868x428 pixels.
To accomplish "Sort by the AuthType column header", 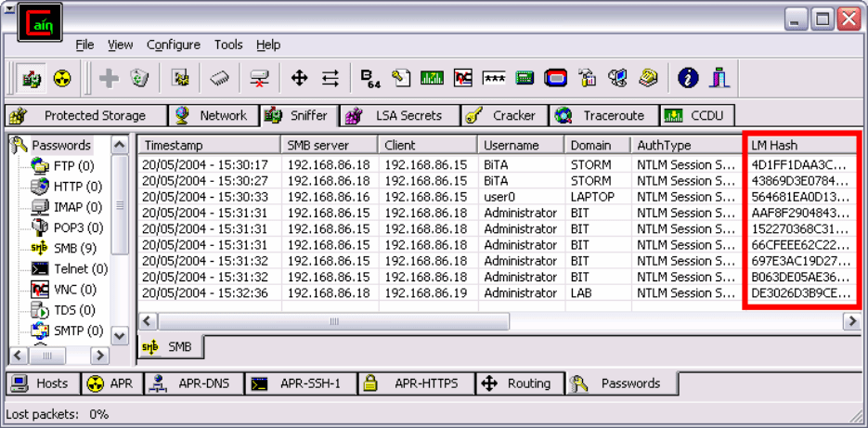I will click(x=686, y=145).
